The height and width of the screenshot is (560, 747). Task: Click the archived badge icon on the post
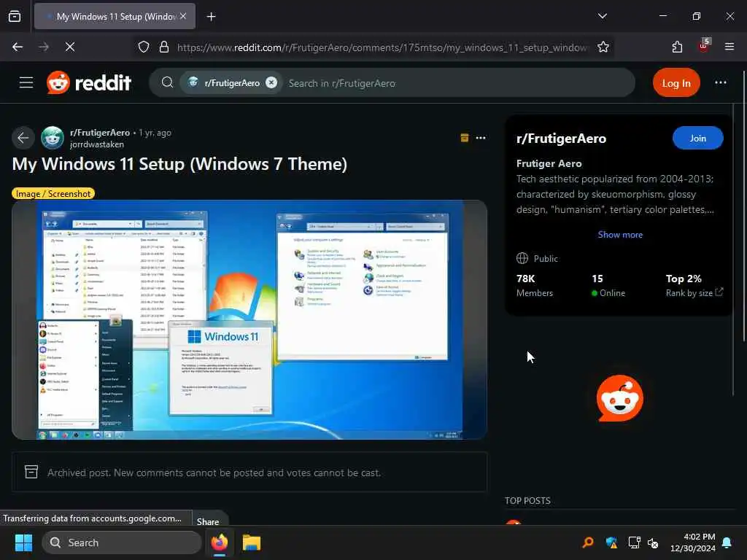tap(465, 138)
